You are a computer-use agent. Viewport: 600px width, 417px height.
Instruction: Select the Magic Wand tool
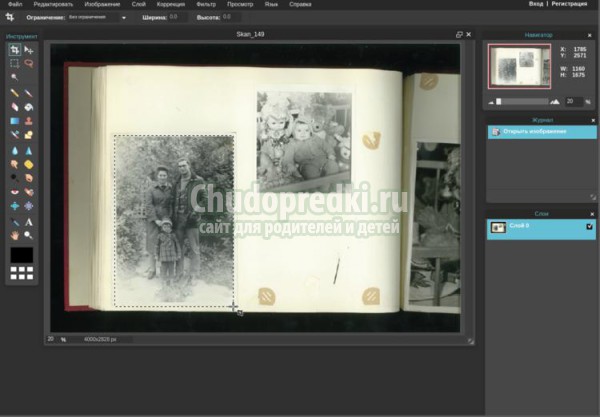click(15, 77)
